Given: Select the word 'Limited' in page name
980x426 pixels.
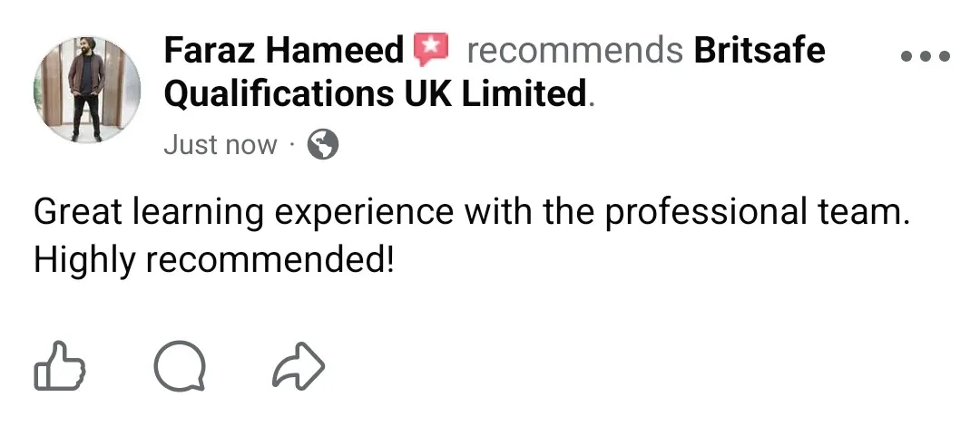Looking at the screenshot, I should click(524, 93).
